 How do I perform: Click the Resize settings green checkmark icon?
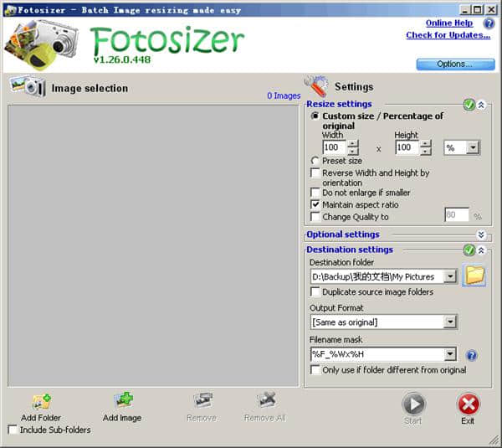coord(469,105)
